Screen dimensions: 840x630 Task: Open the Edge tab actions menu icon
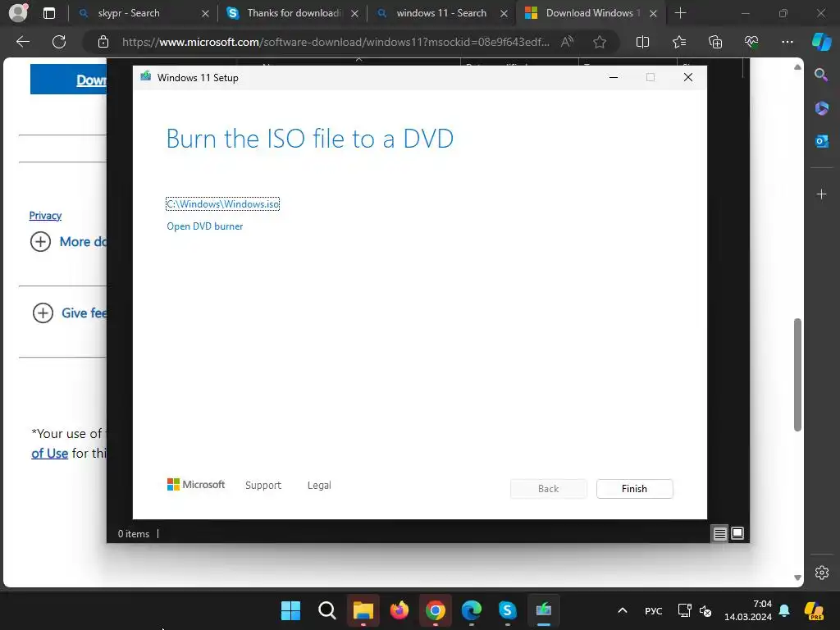tap(48, 13)
